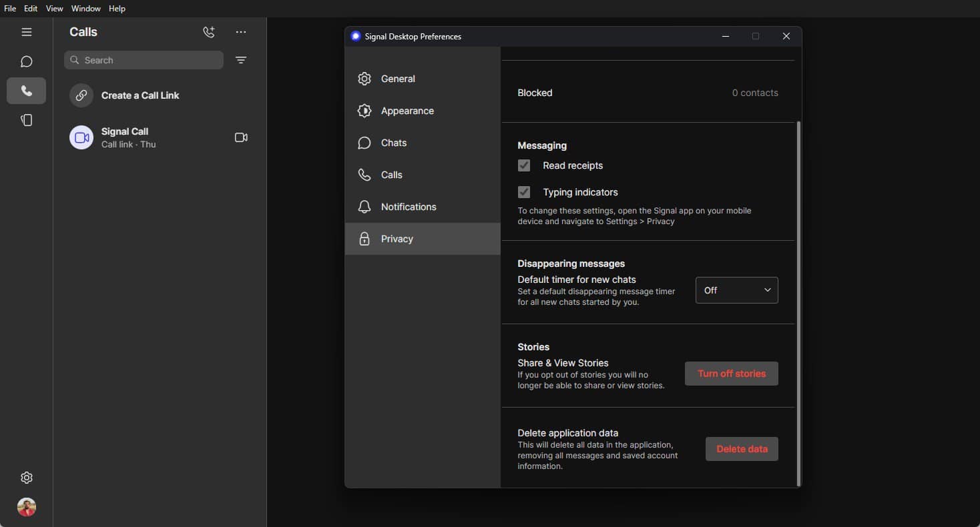Open the Help menu

tap(117, 9)
